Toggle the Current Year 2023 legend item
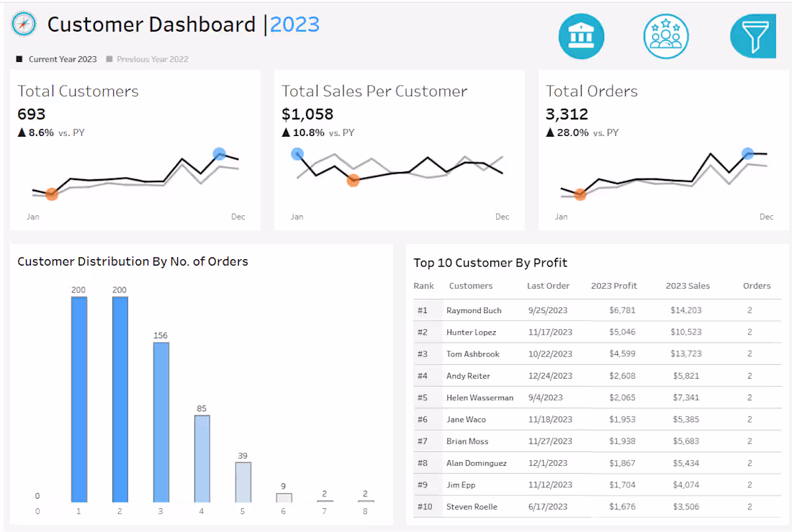This screenshot has height=532, width=792. pyautogui.click(x=56, y=60)
